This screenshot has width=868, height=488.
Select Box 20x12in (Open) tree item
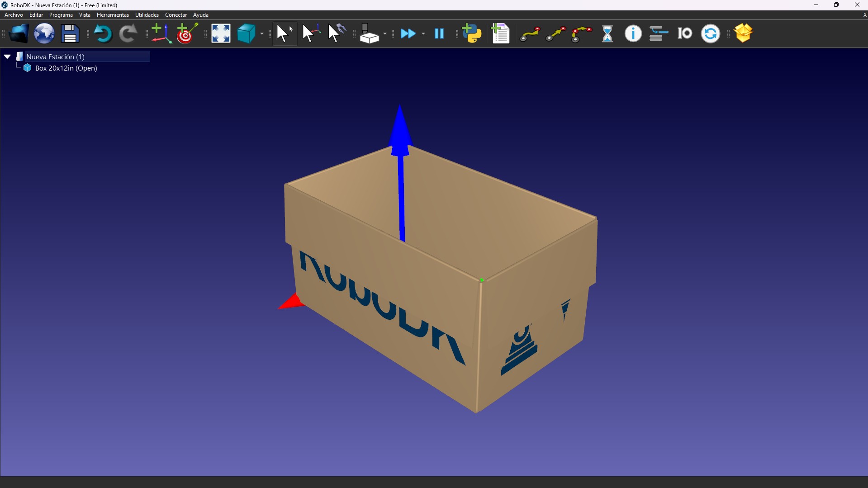click(66, 68)
